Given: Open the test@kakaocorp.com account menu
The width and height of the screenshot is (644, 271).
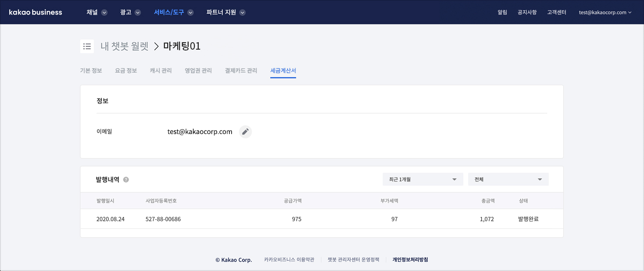Looking at the screenshot, I should click(x=605, y=12).
